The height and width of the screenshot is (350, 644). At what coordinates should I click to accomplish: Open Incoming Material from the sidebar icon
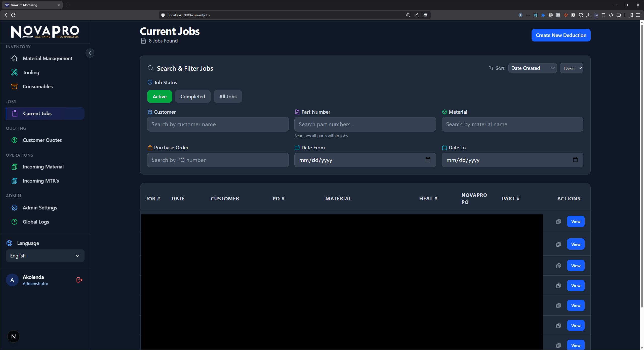[x=14, y=167]
